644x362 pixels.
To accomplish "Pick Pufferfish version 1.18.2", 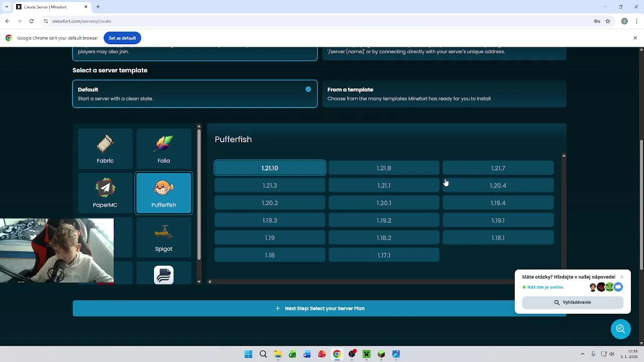I will [x=384, y=238].
